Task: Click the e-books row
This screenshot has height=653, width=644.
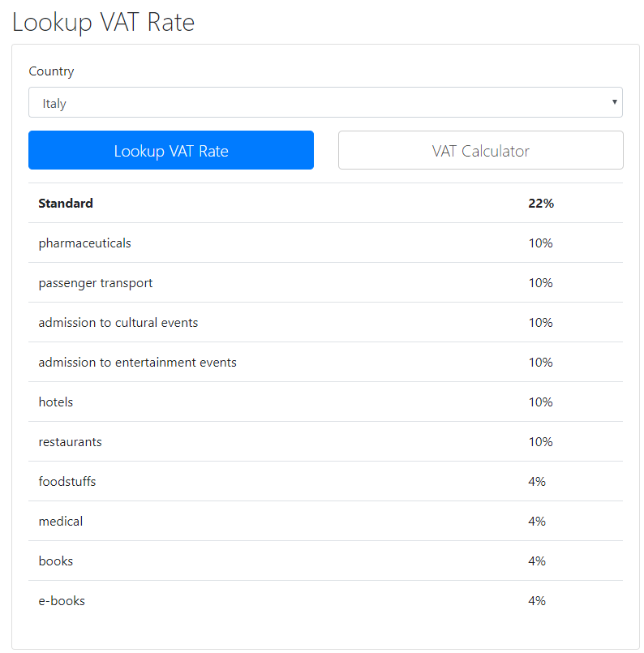Action: pos(62,601)
